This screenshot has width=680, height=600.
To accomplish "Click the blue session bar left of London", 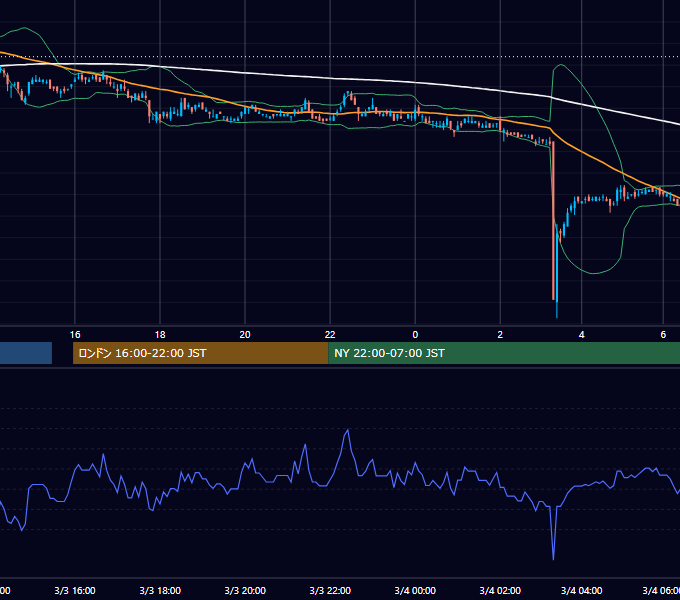I will pyautogui.click(x=26, y=353).
